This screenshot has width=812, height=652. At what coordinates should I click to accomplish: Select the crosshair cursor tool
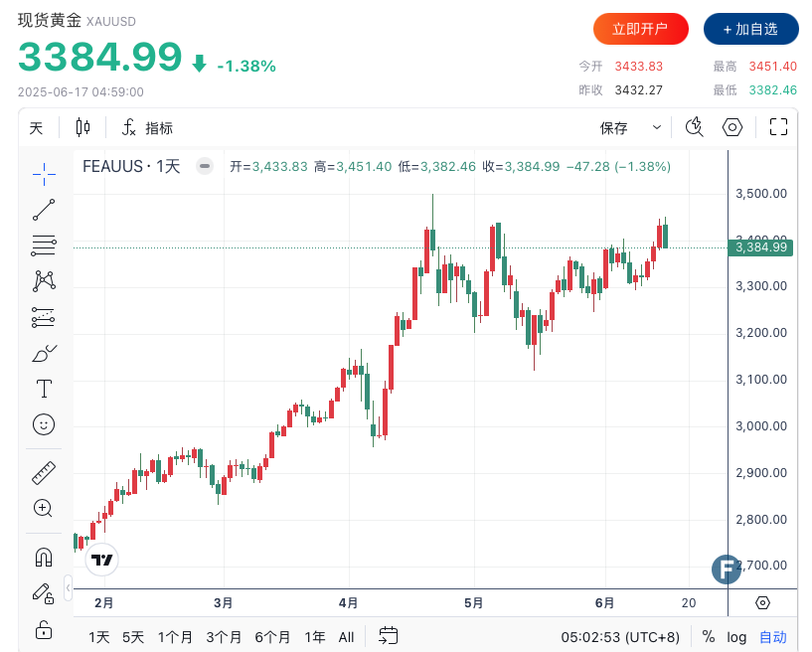[44, 175]
